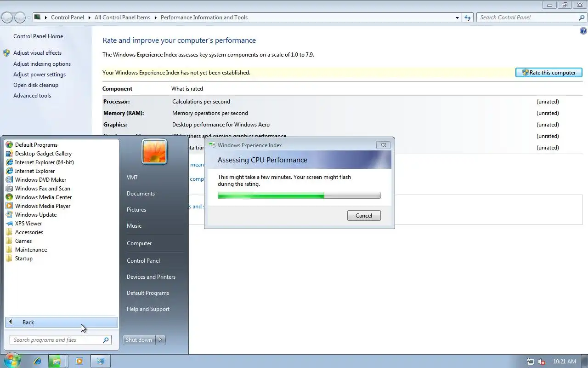This screenshot has height=368, width=588.
Task: Click the magnifier icon in Start search
Action: click(x=106, y=340)
